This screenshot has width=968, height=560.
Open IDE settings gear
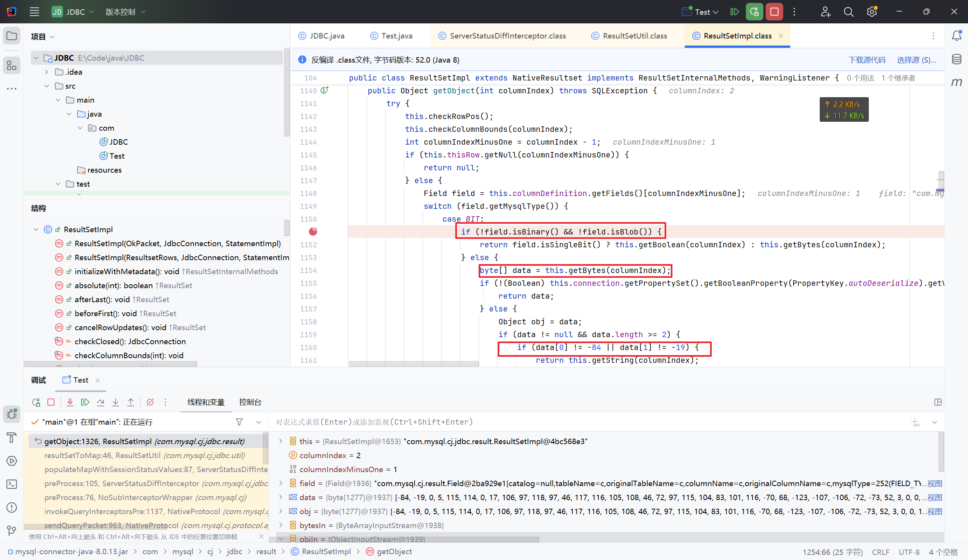872,12
